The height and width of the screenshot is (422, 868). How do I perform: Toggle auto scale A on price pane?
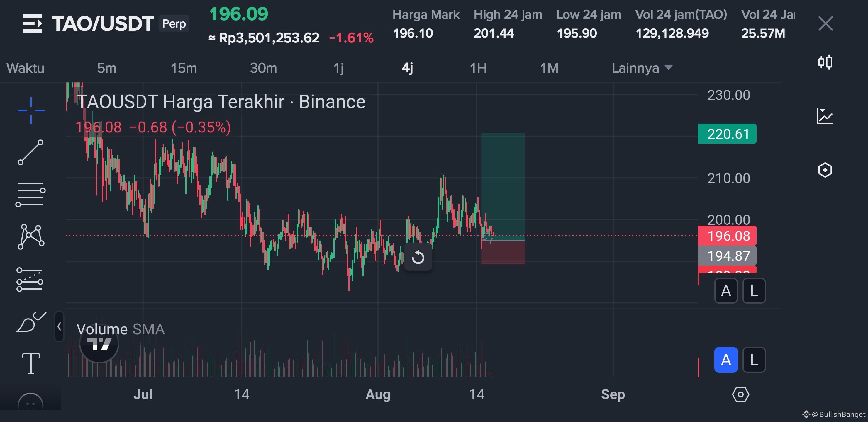[726, 291]
